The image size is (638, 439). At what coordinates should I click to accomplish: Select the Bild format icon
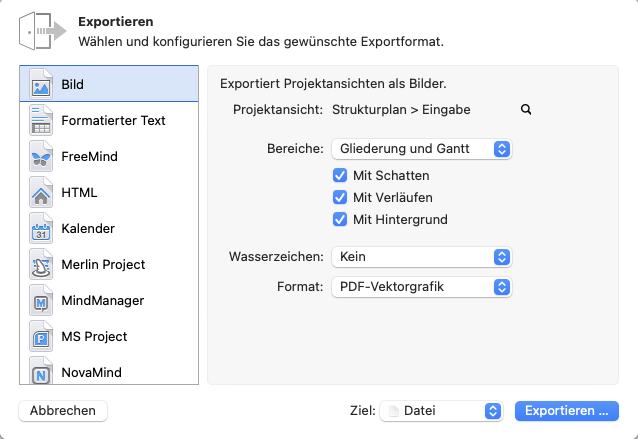[x=41, y=84]
